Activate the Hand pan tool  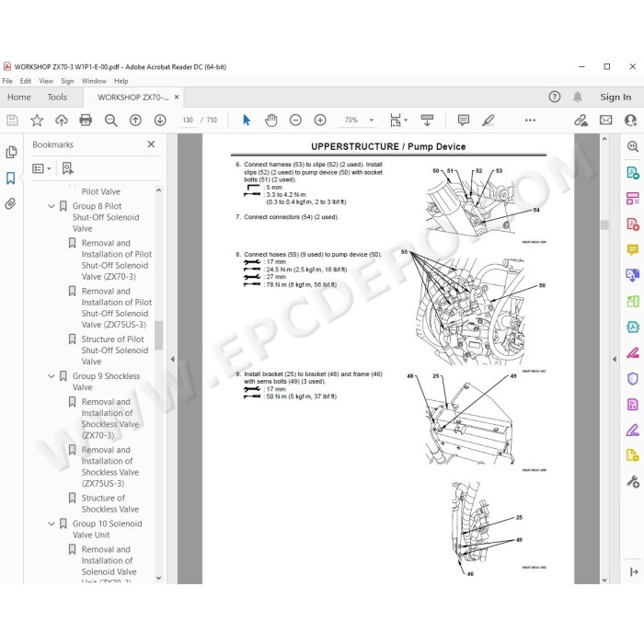(271, 120)
